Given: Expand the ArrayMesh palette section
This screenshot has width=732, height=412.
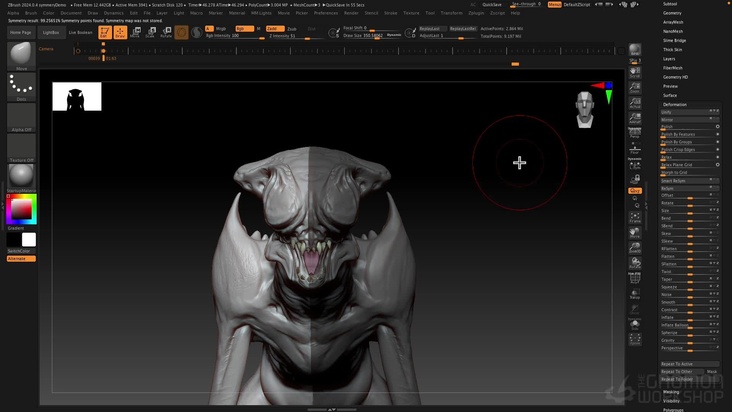Looking at the screenshot, I should [673, 22].
